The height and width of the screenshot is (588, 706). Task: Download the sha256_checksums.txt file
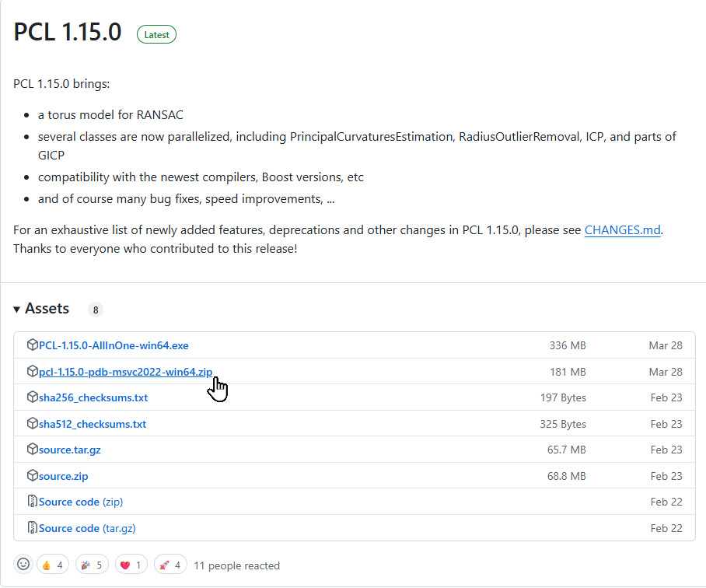(x=94, y=397)
